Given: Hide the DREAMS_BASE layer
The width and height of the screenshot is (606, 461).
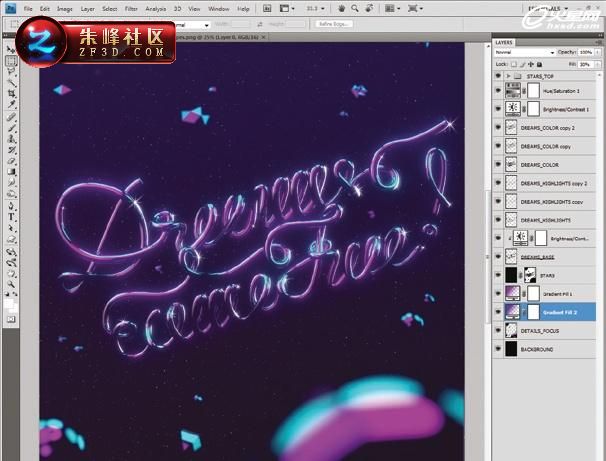Looking at the screenshot, I should pos(498,257).
